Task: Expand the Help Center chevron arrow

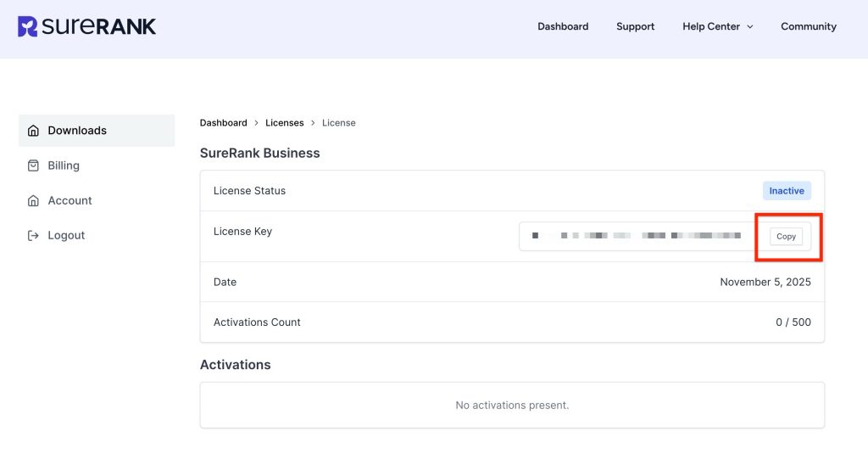Action: point(749,27)
